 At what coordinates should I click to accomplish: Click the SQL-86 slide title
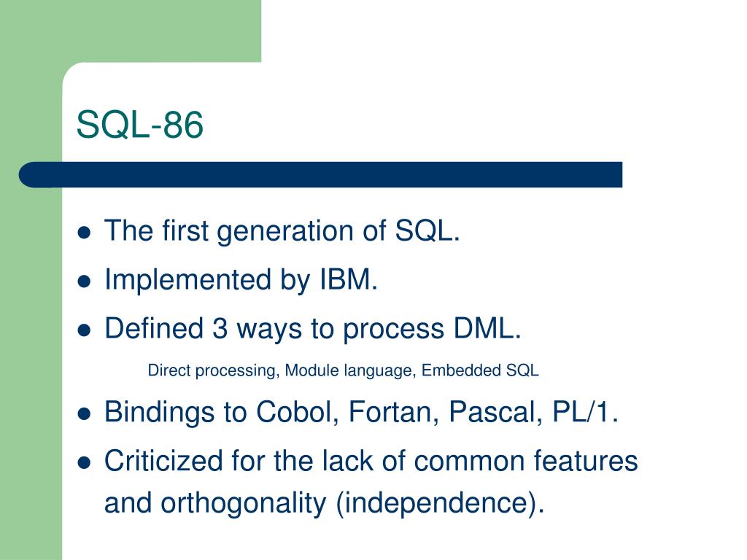pos(139,125)
